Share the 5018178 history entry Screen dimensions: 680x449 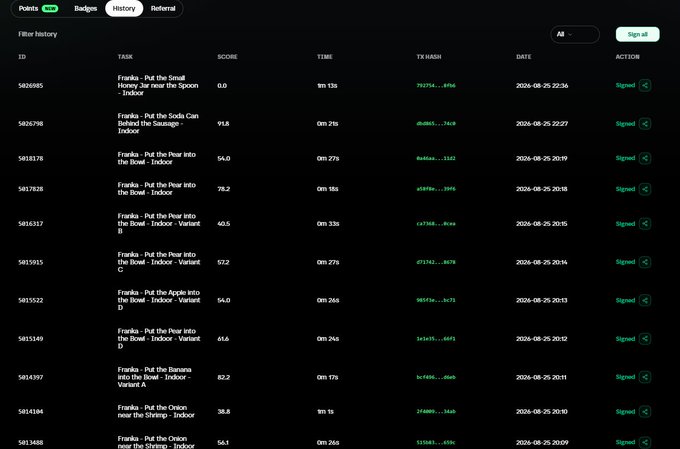point(644,158)
